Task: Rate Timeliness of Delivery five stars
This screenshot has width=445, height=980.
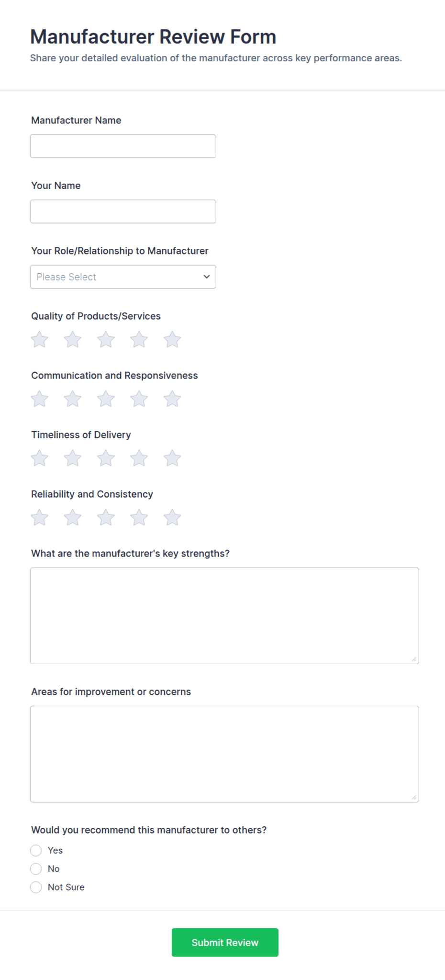Action: click(172, 458)
